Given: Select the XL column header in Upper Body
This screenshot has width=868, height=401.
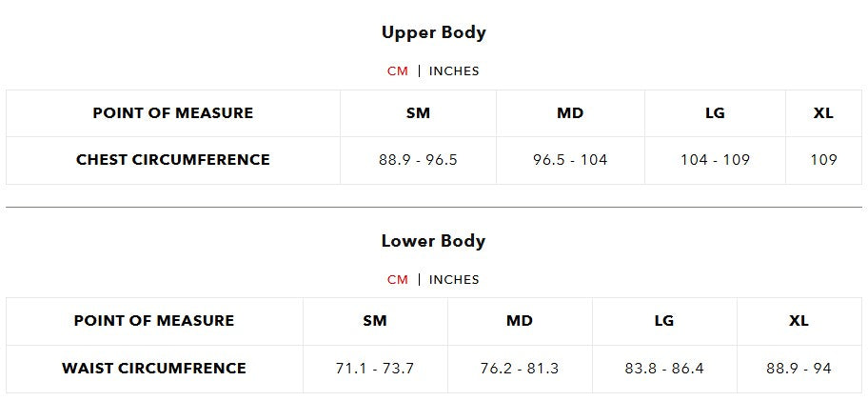Looking at the screenshot, I should point(823,113).
